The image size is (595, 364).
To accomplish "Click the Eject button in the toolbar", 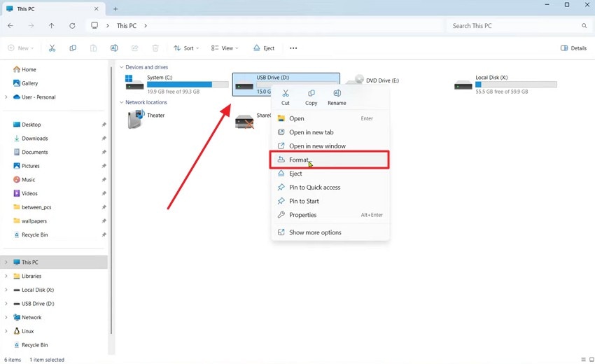I will coord(264,48).
